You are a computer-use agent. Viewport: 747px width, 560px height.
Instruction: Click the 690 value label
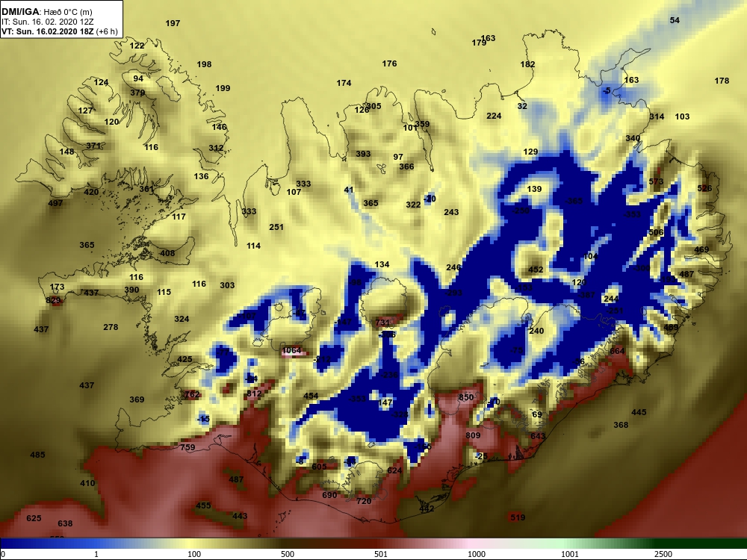pos(329,495)
